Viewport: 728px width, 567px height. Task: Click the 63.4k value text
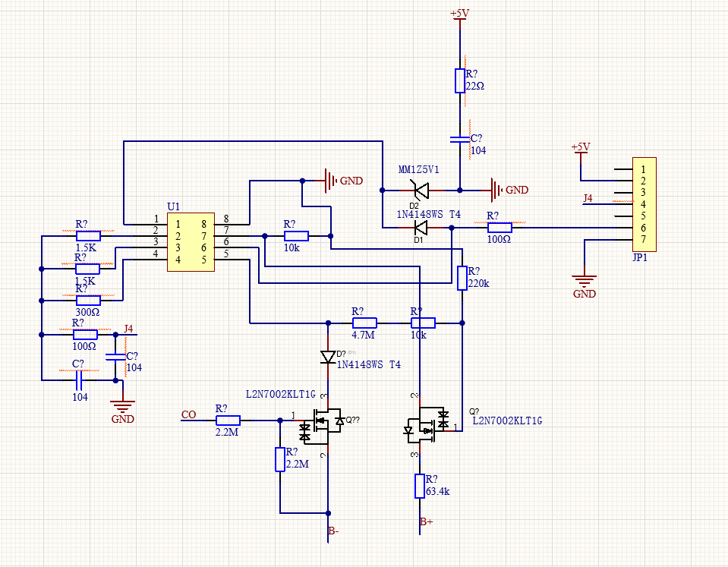point(438,491)
